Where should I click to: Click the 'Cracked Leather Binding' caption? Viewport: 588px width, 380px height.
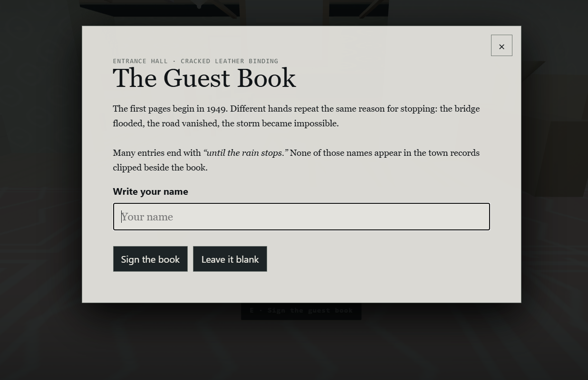(x=229, y=61)
